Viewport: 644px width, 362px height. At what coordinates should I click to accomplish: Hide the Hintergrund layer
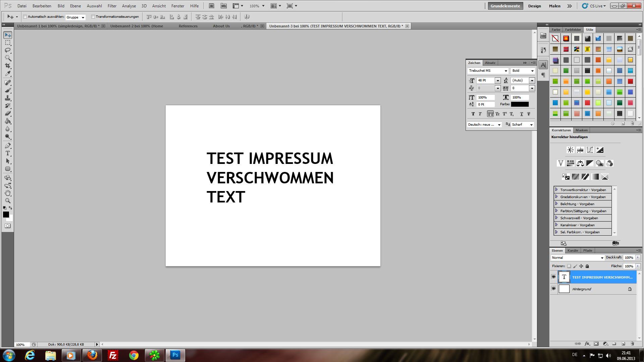click(553, 289)
